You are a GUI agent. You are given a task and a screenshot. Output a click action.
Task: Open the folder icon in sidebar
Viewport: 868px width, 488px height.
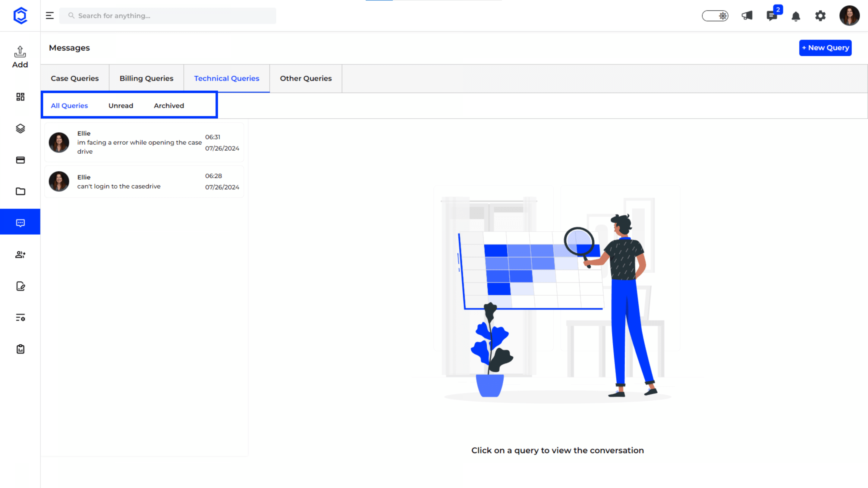20,191
